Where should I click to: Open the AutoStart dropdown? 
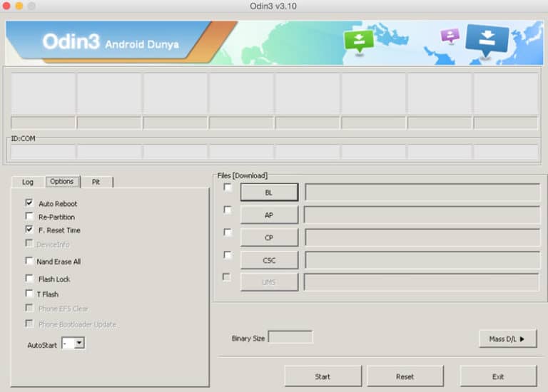tap(78, 344)
